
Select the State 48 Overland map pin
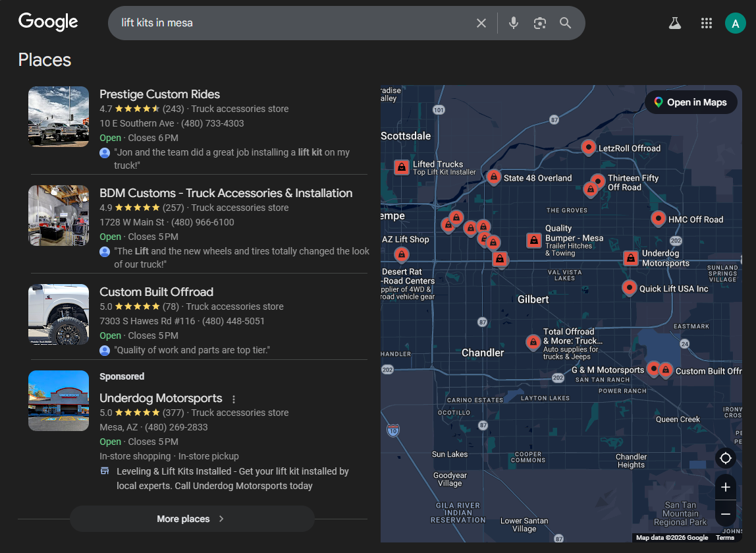pyautogui.click(x=493, y=177)
